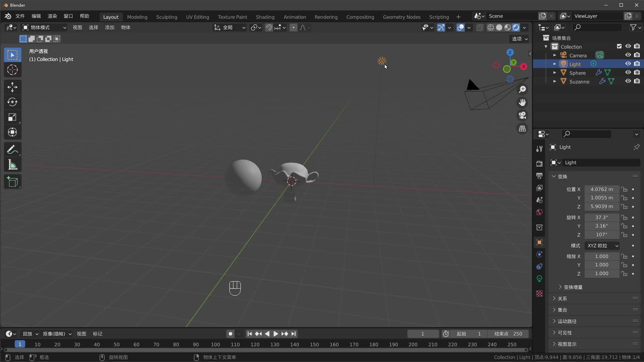Switch to rendered viewport shading
644x362 pixels.
pyautogui.click(x=516, y=28)
